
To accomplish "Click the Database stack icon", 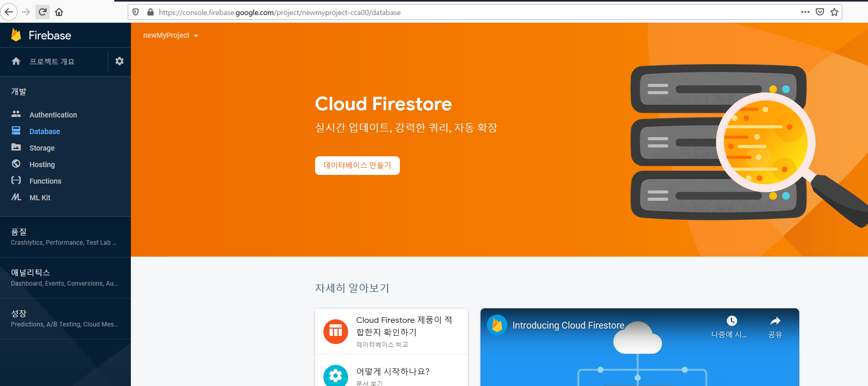I will [x=16, y=130].
